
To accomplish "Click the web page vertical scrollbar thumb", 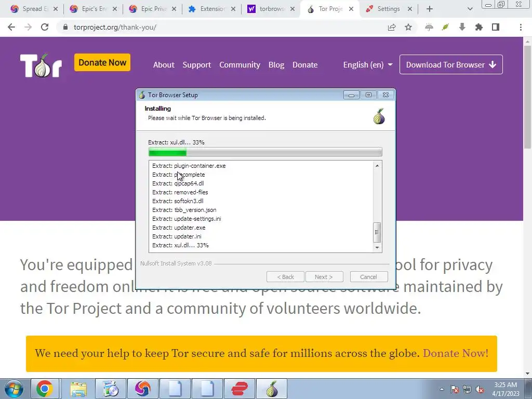I will click(527, 97).
